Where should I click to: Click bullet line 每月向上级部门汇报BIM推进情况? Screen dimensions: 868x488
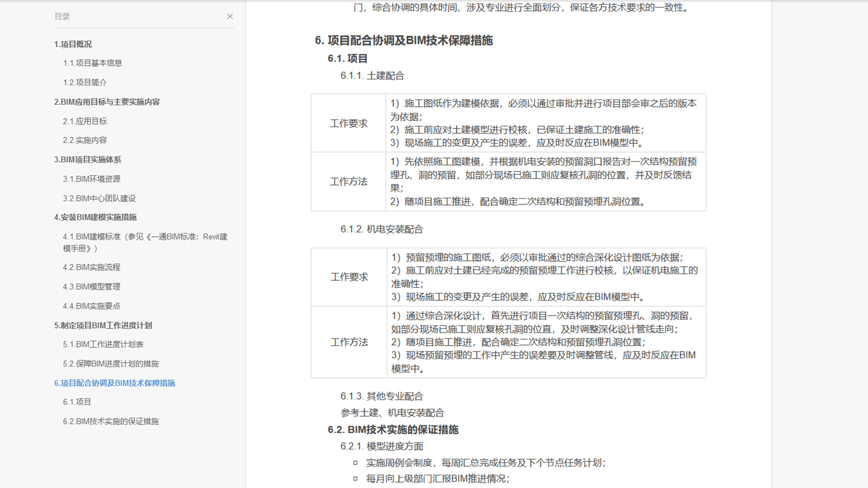click(x=438, y=479)
